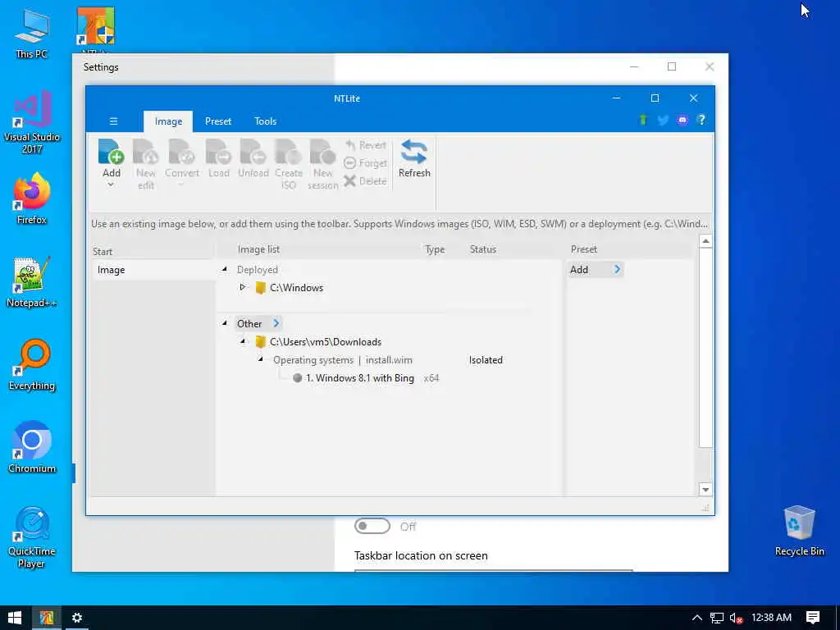840x630 pixels.
Task: Toggle the Off switch in Settings window
Action: 372,526
